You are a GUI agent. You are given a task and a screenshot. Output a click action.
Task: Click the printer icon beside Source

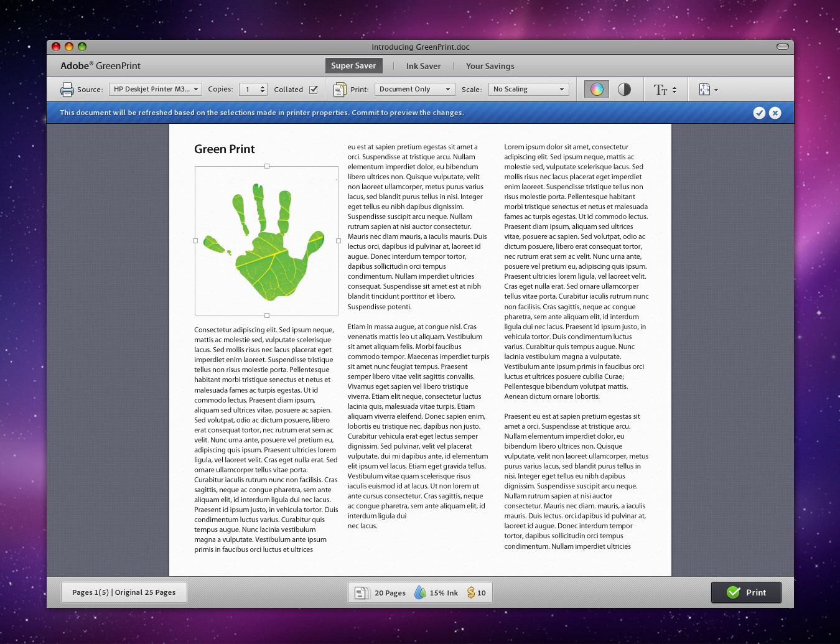click(67, 90)
